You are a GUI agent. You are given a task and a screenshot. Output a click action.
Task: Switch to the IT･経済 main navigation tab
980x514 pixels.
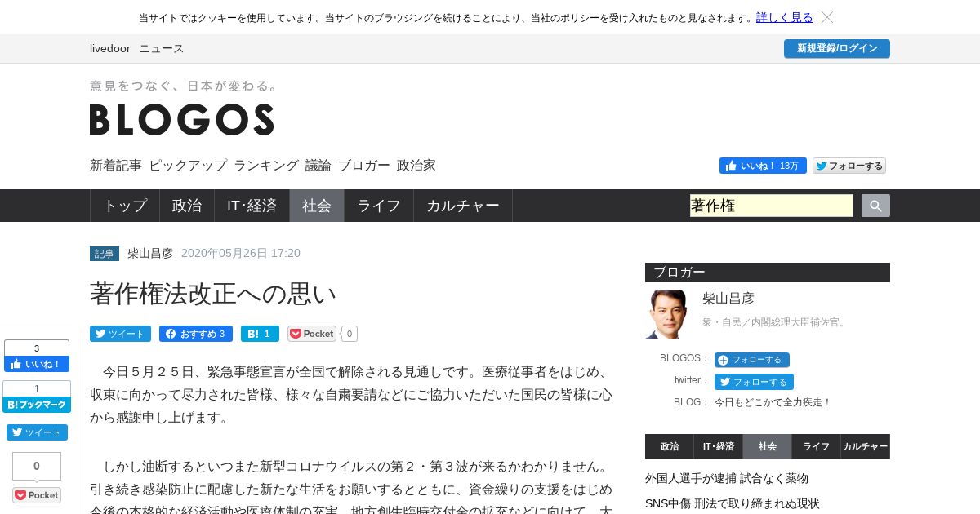point(252,206)
